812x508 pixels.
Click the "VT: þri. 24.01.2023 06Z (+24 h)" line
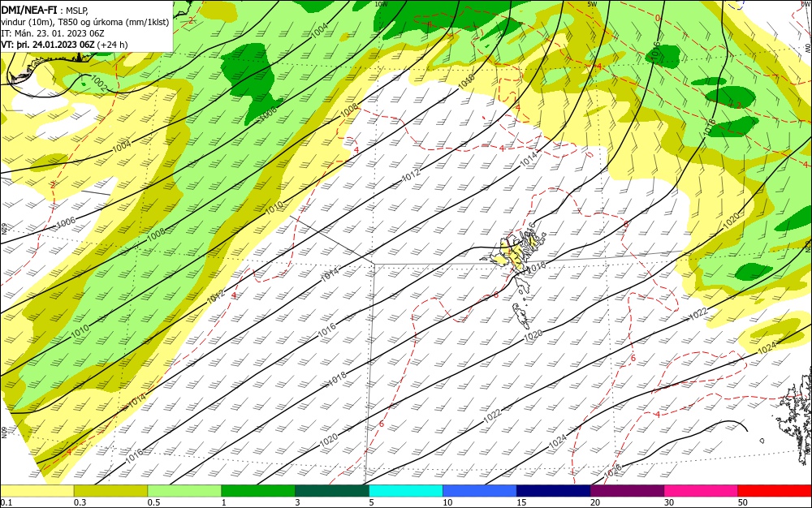(x=64, y=45)
